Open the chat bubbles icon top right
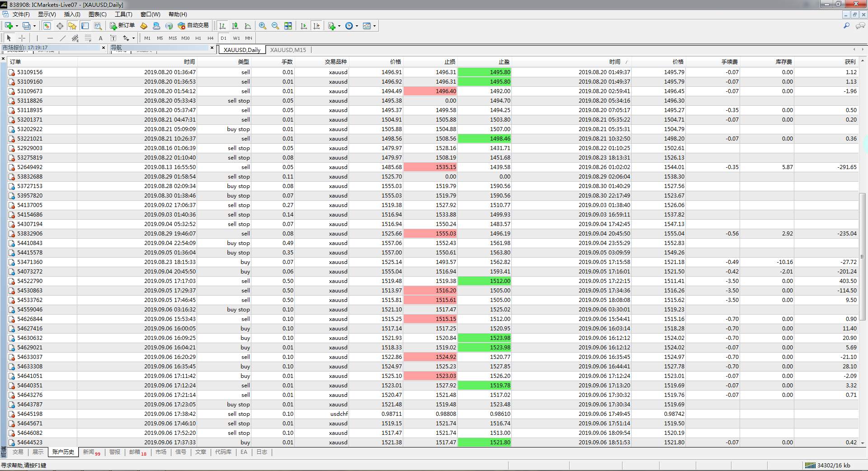 [860, 26]
